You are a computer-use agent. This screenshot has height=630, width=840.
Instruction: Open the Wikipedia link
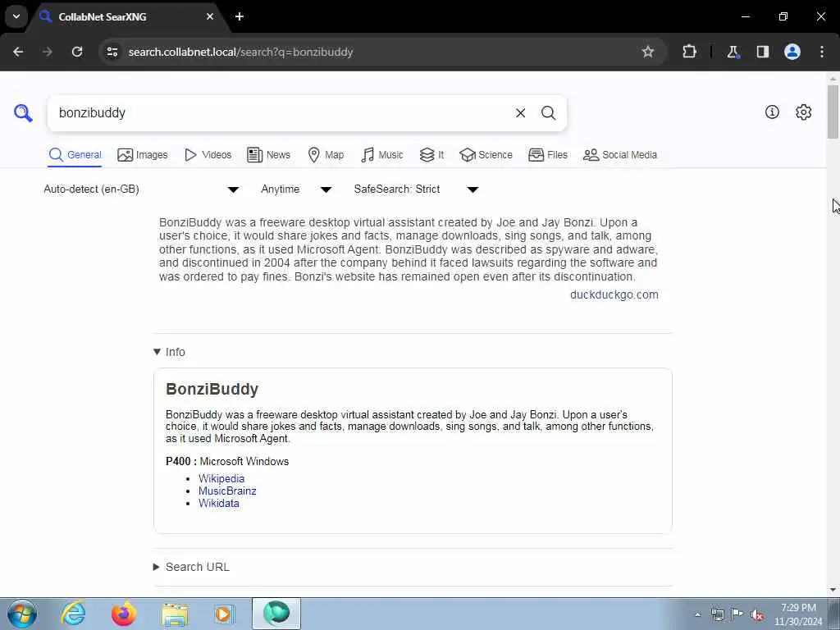coord(221,478)
